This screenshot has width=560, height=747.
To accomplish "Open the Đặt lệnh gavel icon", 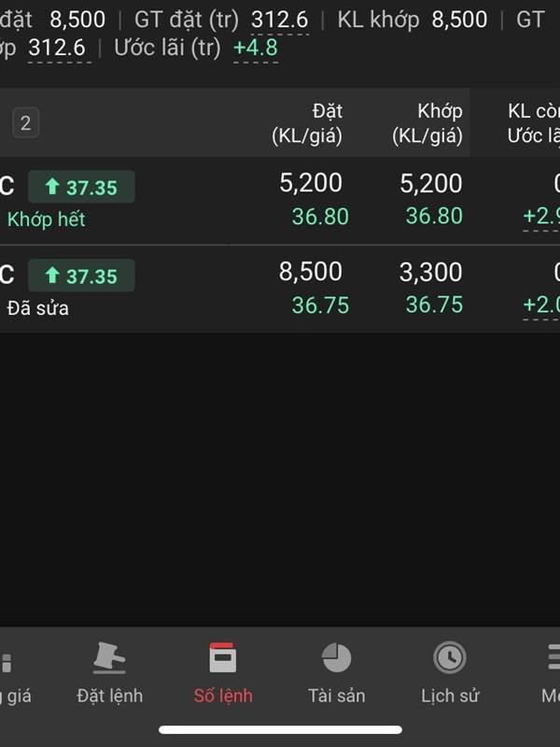I will tap(109, 657).
